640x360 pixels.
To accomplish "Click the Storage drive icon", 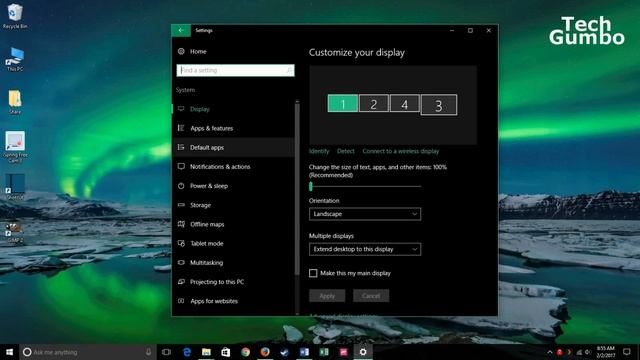I will coord(181,205).
